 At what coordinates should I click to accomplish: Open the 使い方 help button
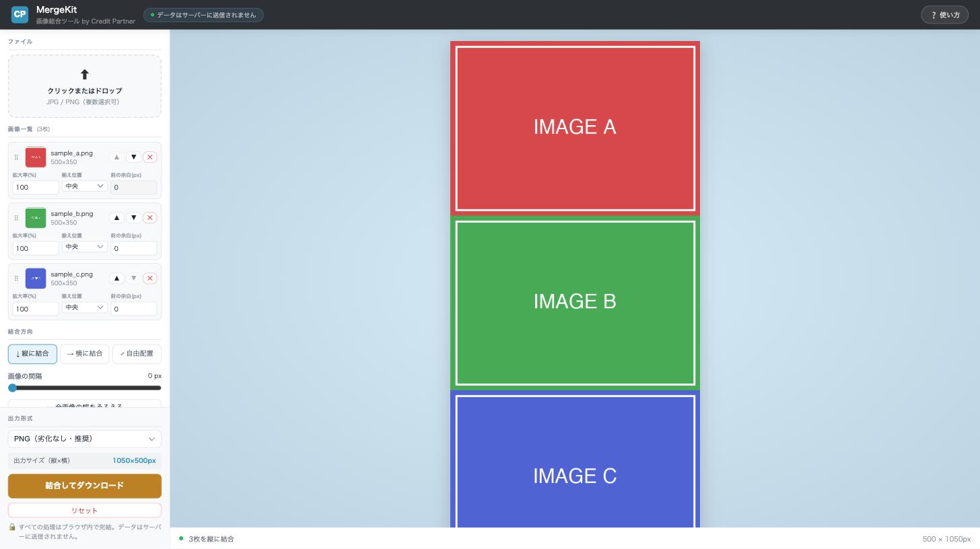[x=944, y=15]
